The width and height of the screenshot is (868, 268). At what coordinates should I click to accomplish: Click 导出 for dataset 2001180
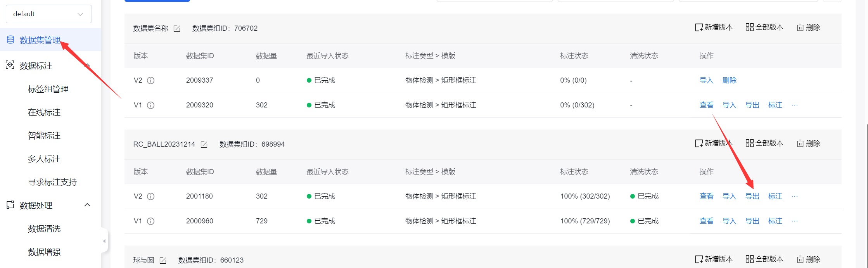coord(752,196)
